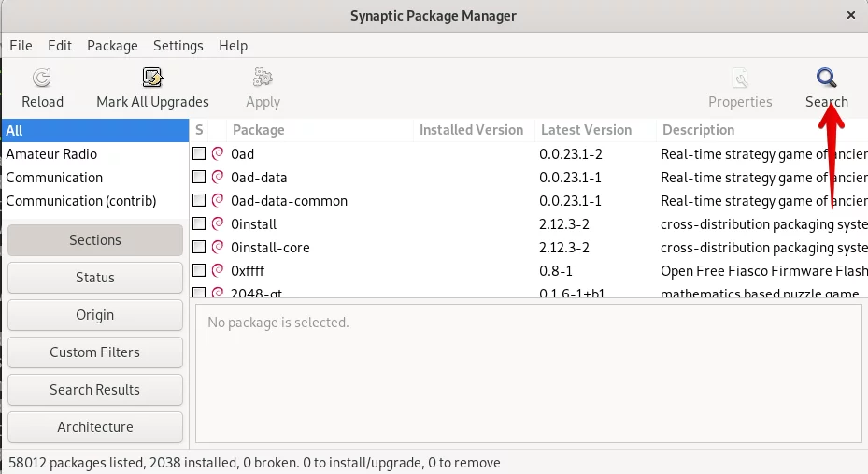Mark the 0ad-data-common checkbox

pos(199,200)
